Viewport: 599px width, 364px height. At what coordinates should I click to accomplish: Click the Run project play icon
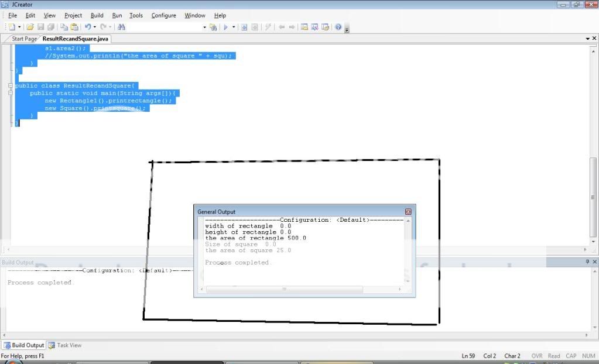(225, 27)
